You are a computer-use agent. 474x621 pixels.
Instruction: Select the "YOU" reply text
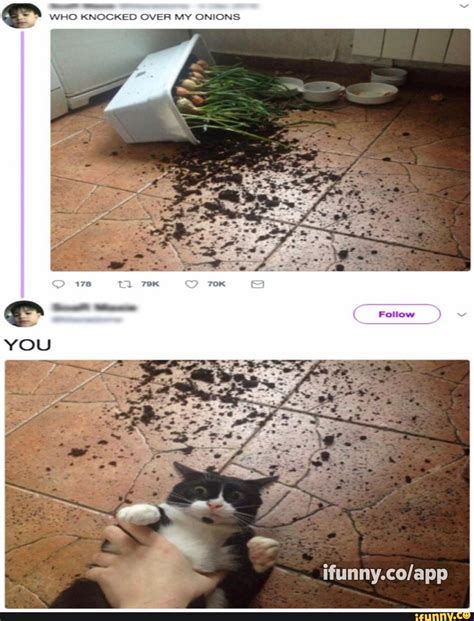pyautogui.click(x=27, y=345)
